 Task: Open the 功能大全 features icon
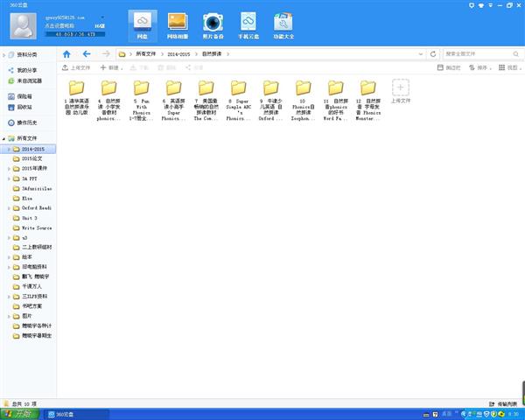click(283, 24)
